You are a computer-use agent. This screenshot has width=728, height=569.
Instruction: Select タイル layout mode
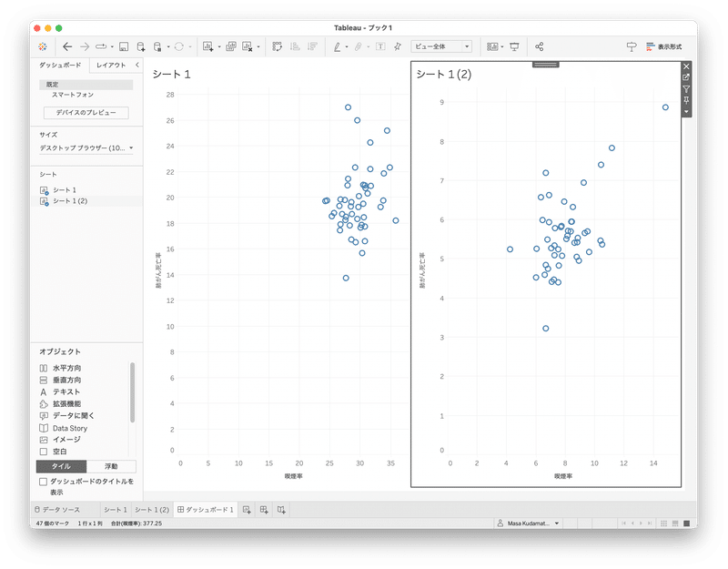coord(61,466)
